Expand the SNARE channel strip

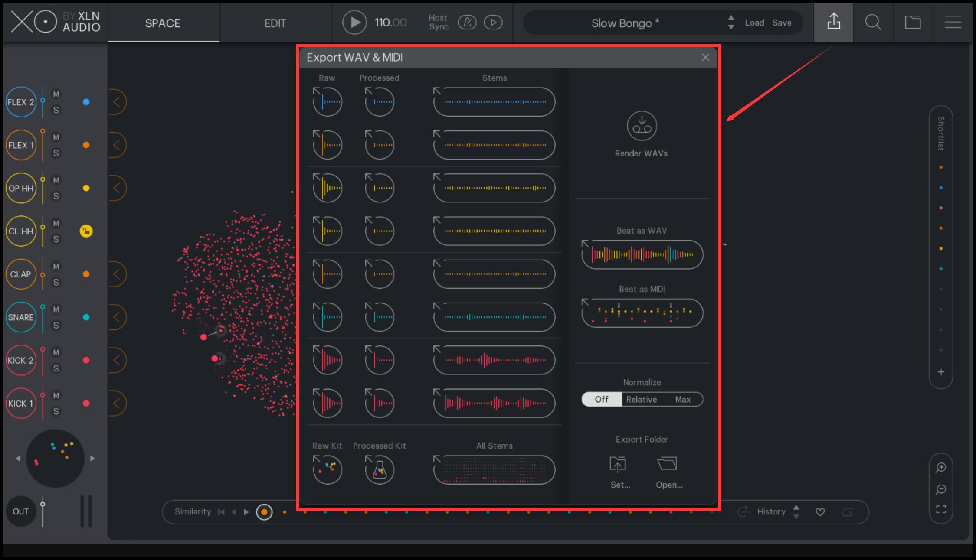pos(118,318)
